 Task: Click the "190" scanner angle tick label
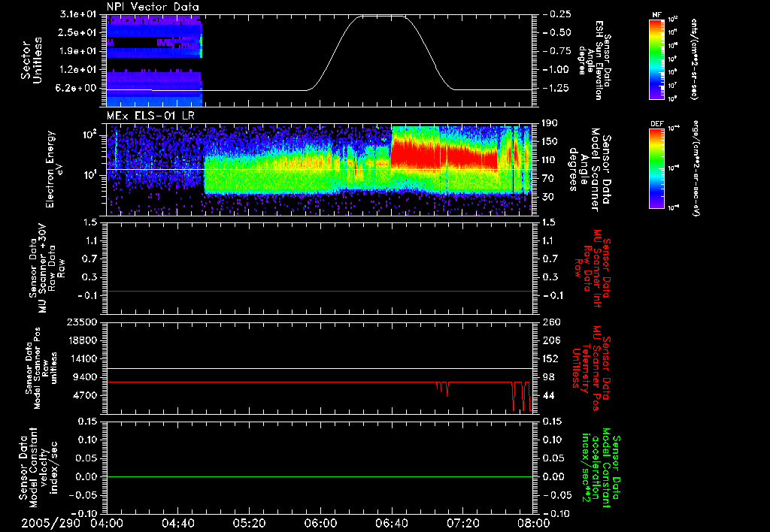[550, 123]
